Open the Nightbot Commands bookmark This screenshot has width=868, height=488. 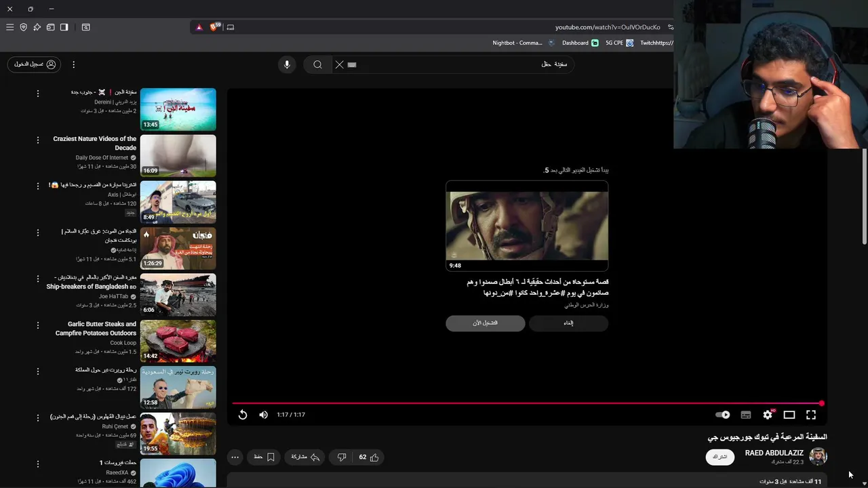(523, 43)
